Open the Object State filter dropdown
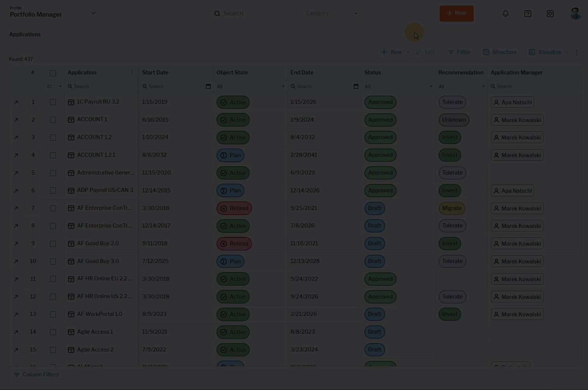 pos(250,87)
